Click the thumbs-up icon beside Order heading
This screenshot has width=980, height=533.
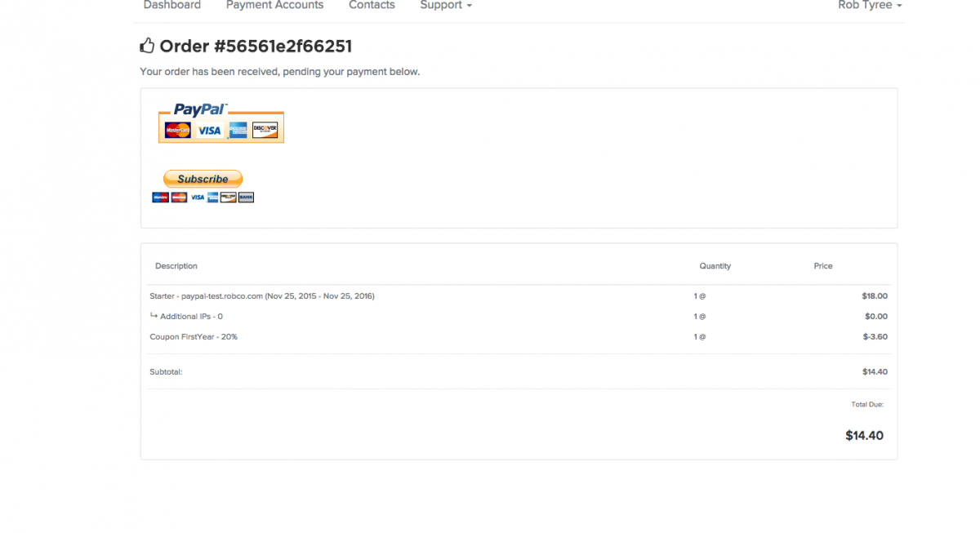(x=147, y=46)
